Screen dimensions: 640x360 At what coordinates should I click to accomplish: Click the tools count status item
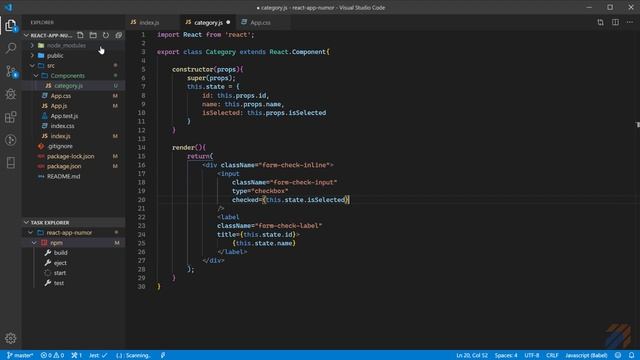coord(76,356)
